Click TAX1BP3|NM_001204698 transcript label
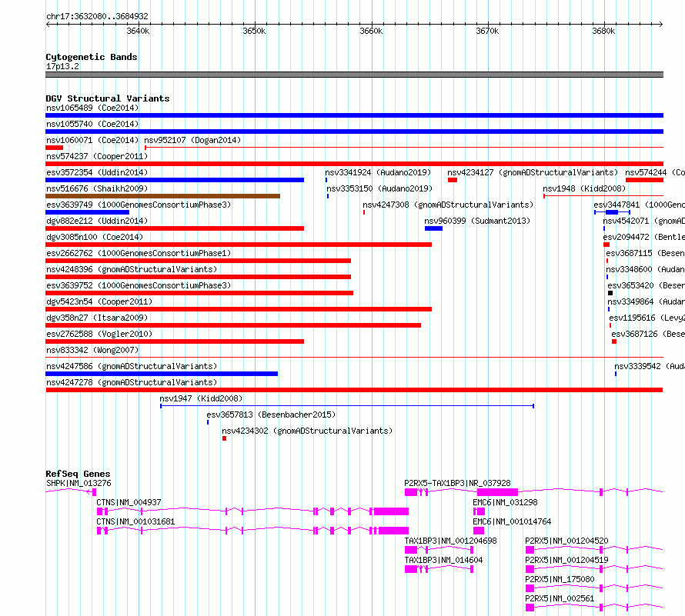This screenshot has width=685, height=616. pos(450,541)
